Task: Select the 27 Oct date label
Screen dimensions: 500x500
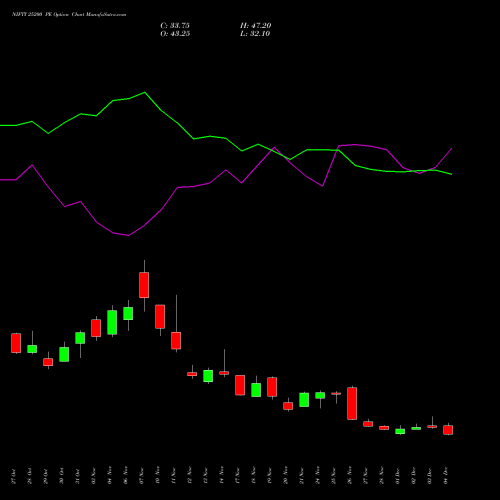Action: click(x=14, y=476)
